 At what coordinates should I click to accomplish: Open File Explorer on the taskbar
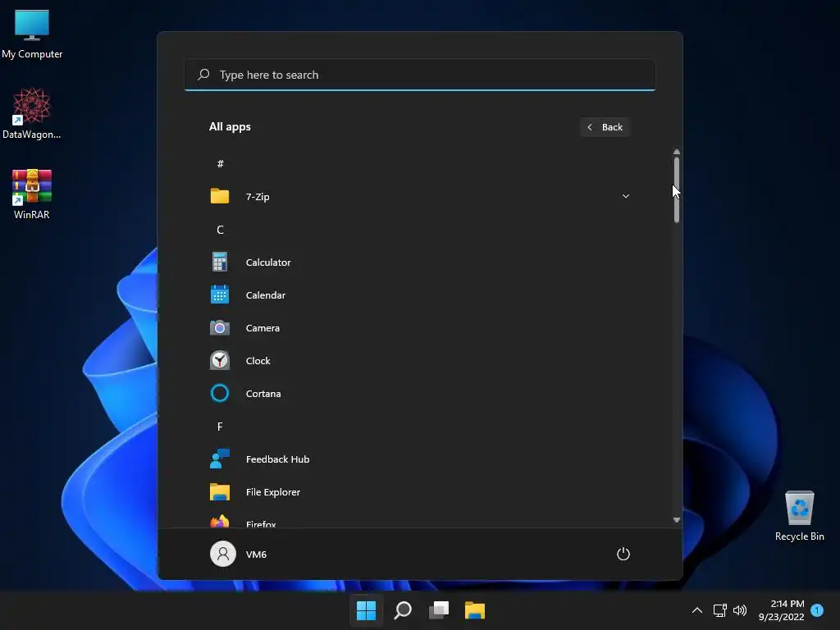(x=475, y=610)
